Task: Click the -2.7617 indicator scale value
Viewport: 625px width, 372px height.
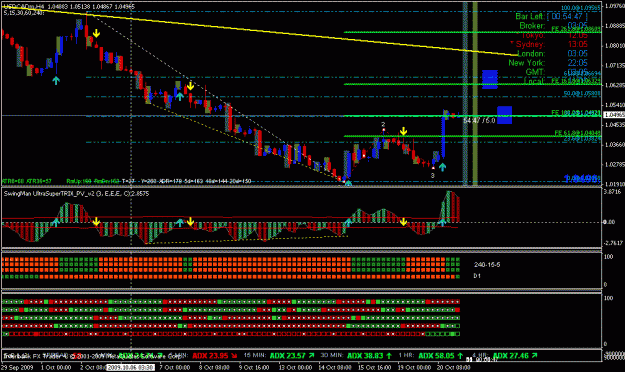Action: click(x=613, y=242)
